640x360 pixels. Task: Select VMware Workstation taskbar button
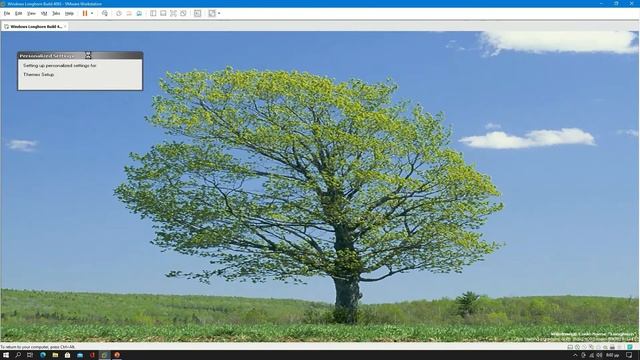pyautogui.click(x=104, y=355)
